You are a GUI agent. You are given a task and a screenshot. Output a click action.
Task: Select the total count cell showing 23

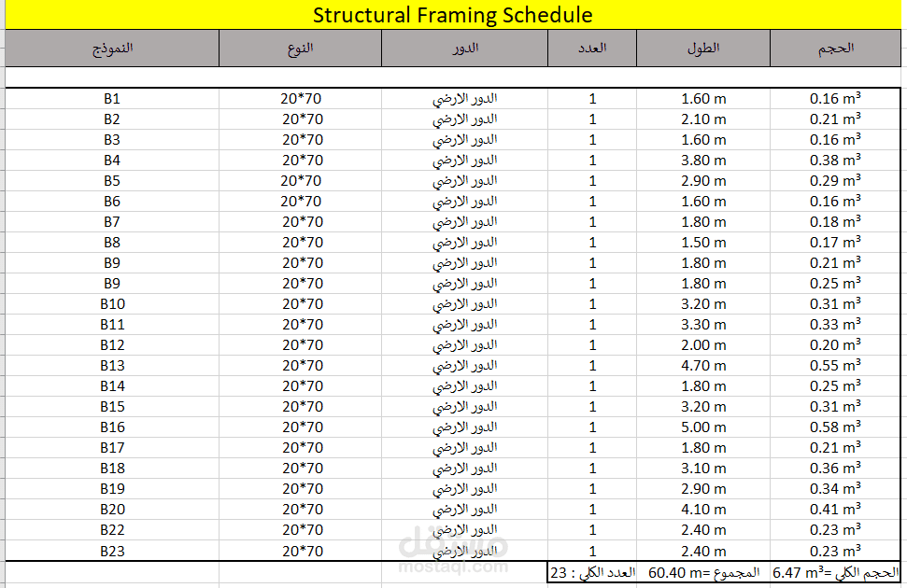[592, 572]
